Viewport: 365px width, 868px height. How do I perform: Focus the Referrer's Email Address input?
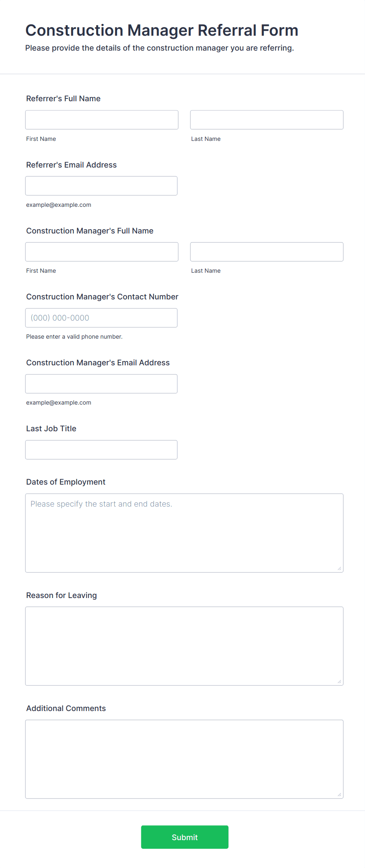tap(101, 186)
